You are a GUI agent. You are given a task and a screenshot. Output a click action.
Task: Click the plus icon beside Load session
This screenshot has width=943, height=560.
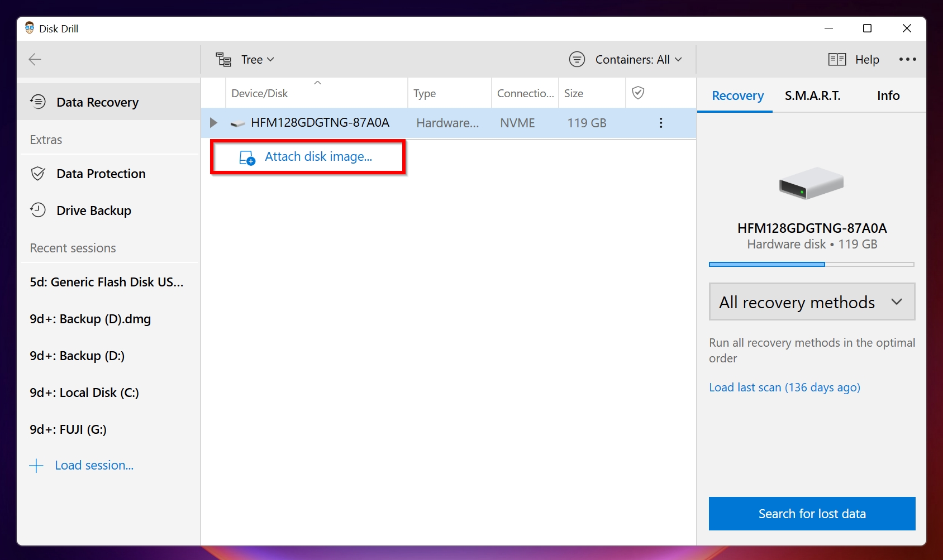pos(36,466)
